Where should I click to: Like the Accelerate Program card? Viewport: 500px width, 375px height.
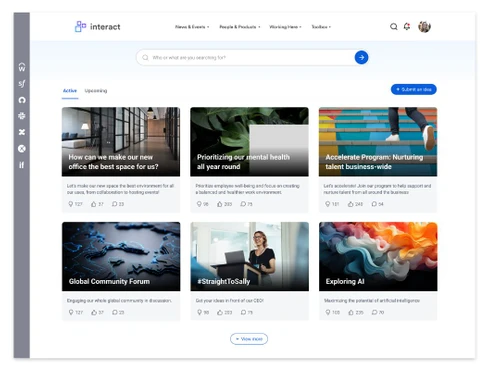pos(351,204)
